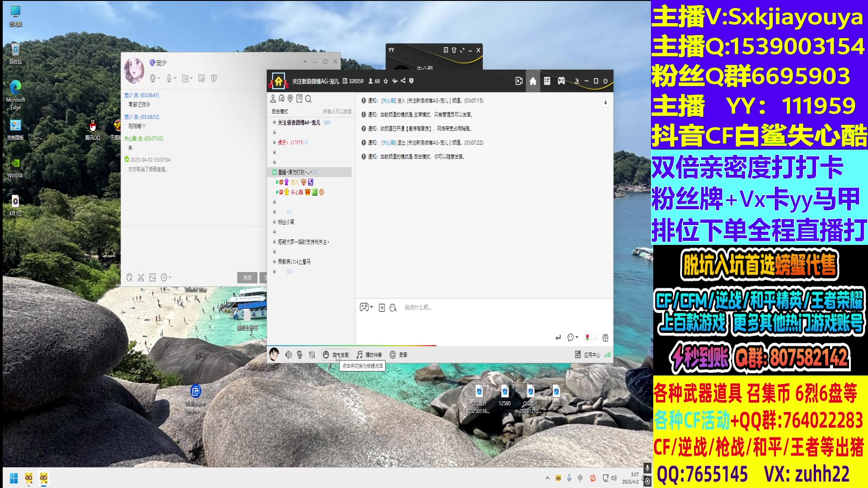
Task: Click the 关闭 button in 宠少 chat window
Action: pos(247,277)
